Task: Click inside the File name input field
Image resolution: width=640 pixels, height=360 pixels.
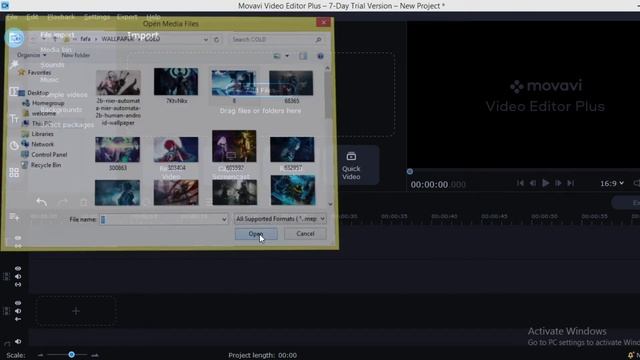Action: (163, 220)
